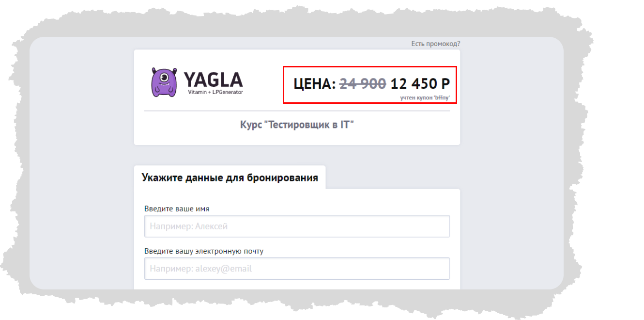Select the 'Укажите данные для бронирования' tab
This screenshot has width=644, height=320.
pyautogui.click(x=230, y=177)
